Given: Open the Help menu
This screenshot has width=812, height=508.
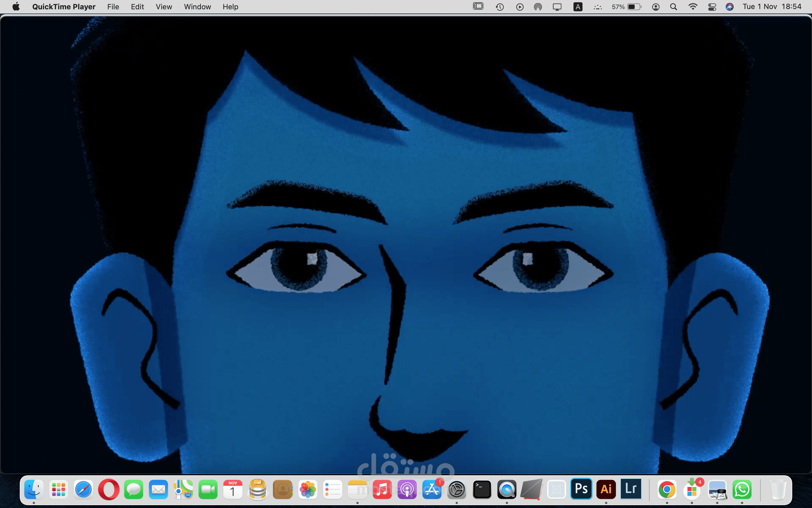Looking at the screenshot, I should click(230, 7).
